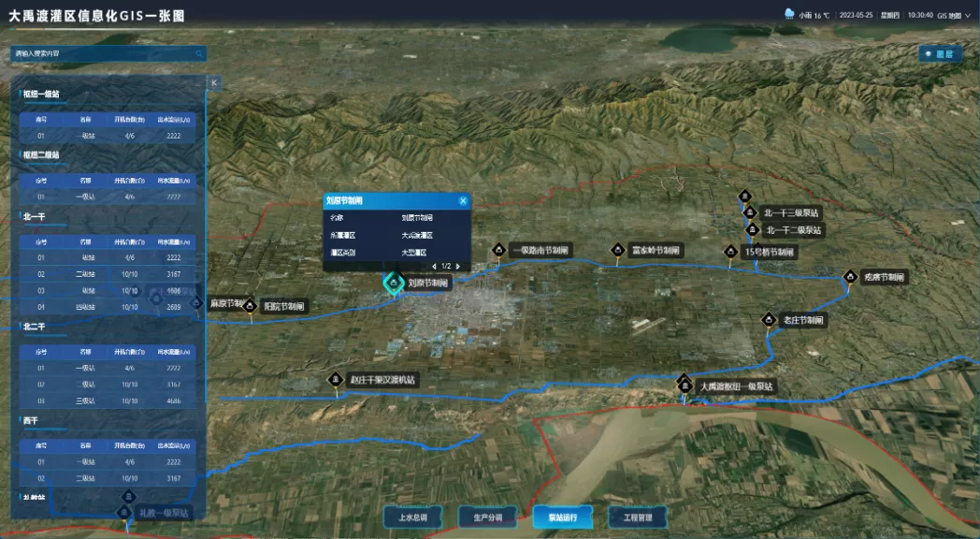The width and height of the screenshot is (980, 539).
Task: Go to previous popup page arrow
Action: pyautogui.click(x=434, y=267)
